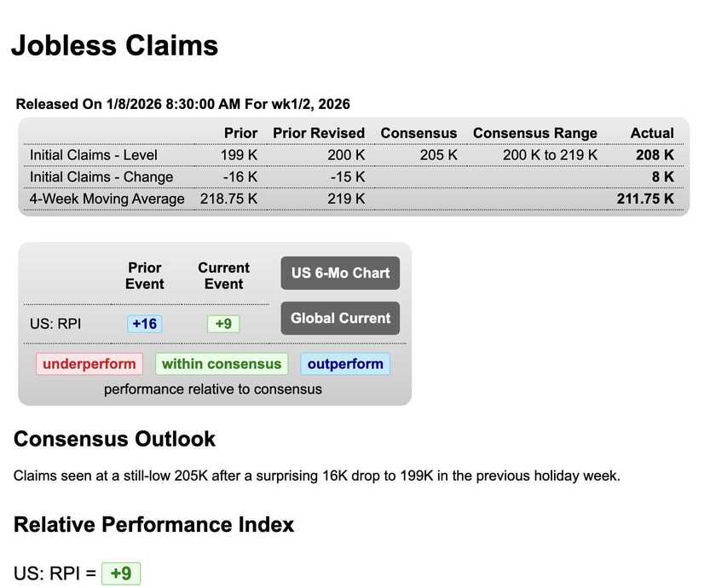The height and width of the screenshot is (588, 716).
Task: Select the Initial Claims - Change row label
Action: (101, 177)
